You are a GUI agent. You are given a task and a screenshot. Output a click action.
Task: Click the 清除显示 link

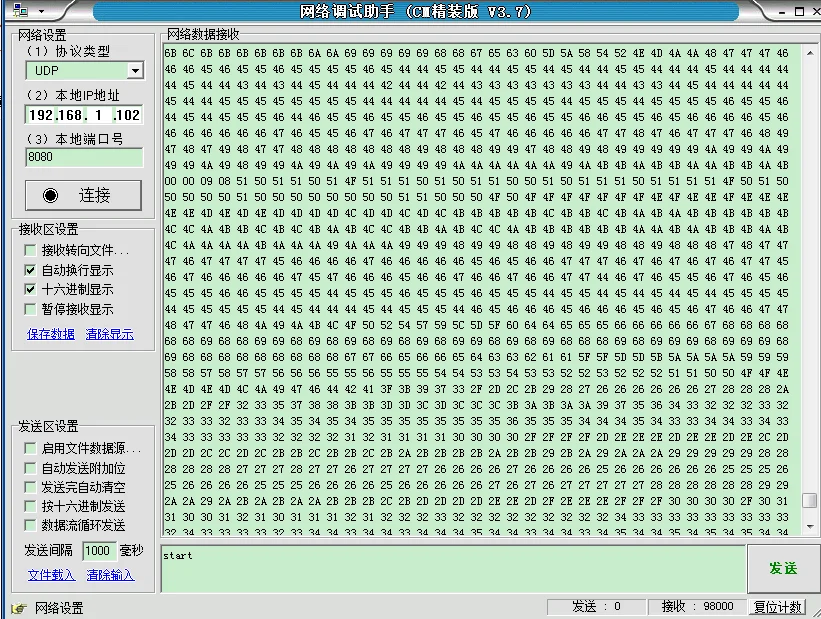point(109,334)
